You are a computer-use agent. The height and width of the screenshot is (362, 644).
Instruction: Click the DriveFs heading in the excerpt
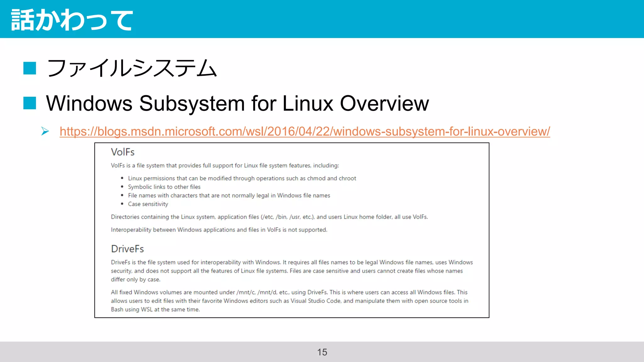[127, 249]
